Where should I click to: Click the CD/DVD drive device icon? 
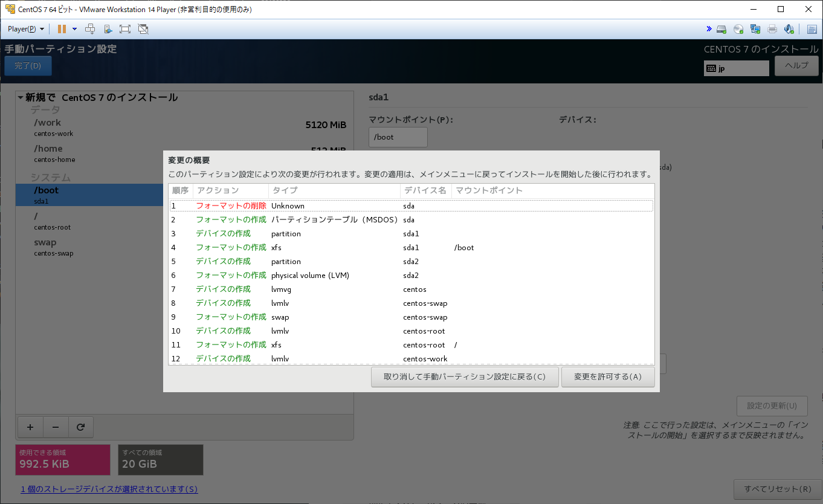click(x=738, y=29)
